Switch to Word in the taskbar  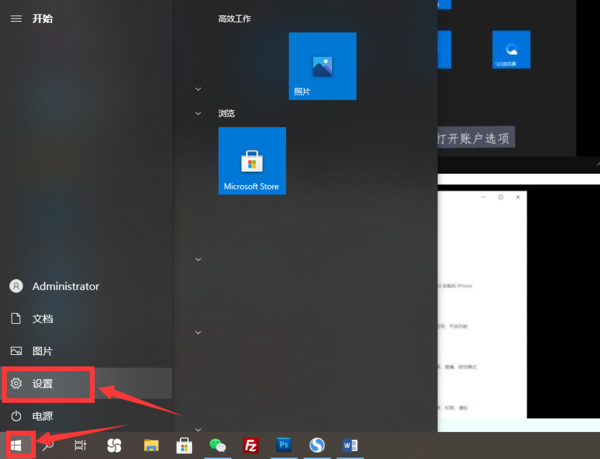350,445
